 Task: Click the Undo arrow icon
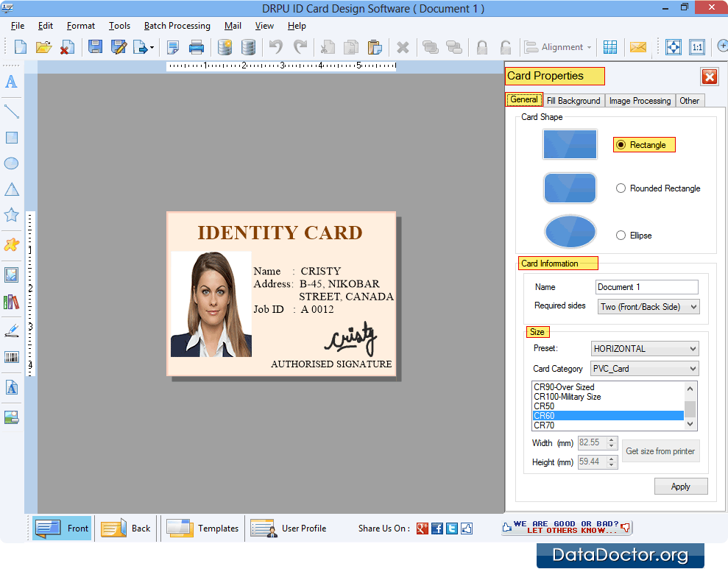point(276,47)
